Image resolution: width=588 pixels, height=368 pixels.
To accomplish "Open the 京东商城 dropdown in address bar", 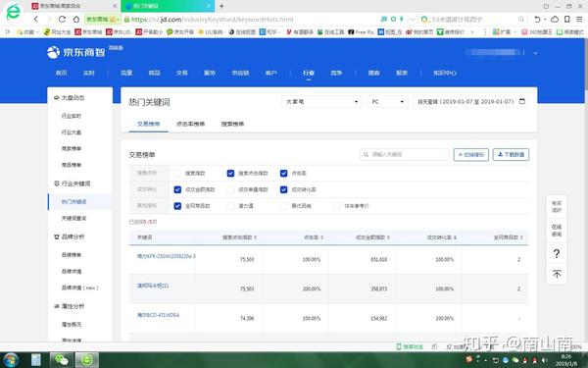I will point(102,20).
